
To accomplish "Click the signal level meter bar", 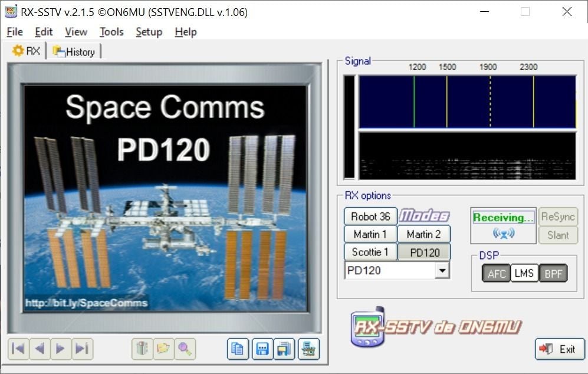I will point(349,127).
